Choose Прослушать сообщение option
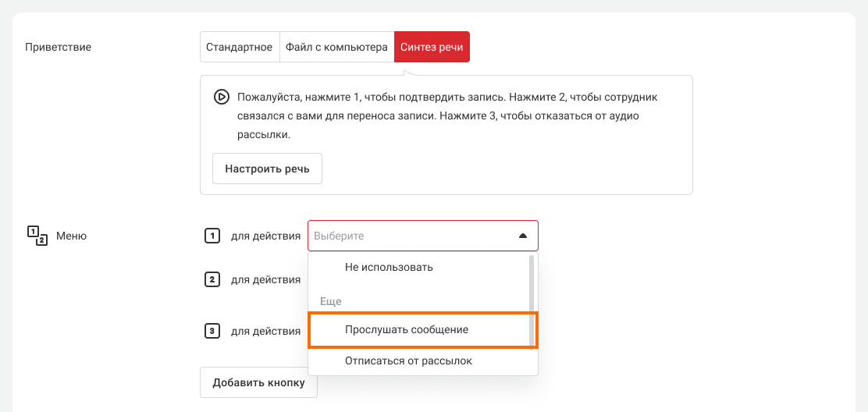Screen dimensions: 868x412 pos(407,329)
